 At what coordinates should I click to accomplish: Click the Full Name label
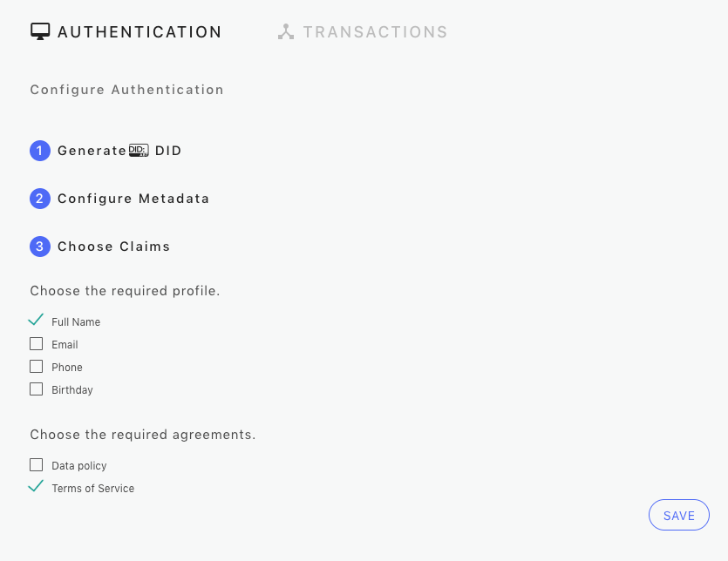(76, 322)
